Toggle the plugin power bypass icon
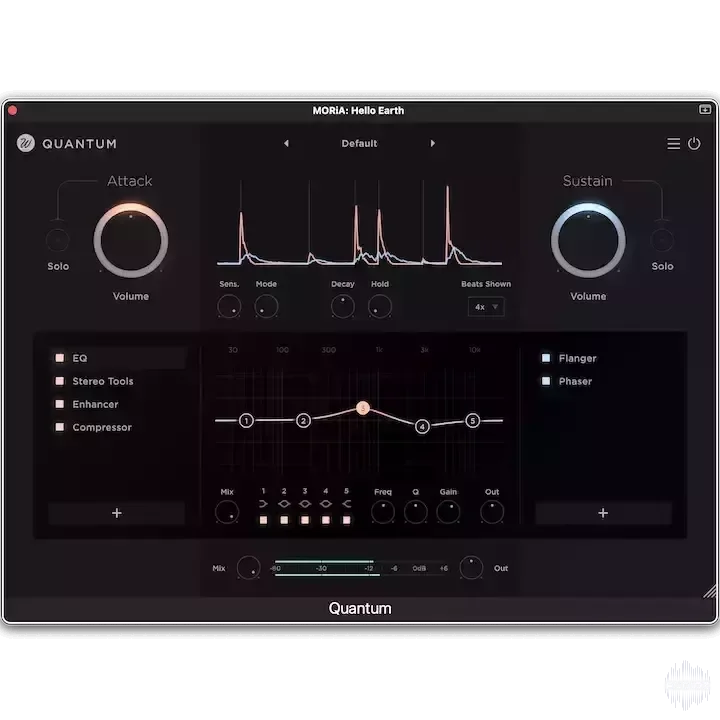The height and width of the screenshot is (720, 720). 694,144
